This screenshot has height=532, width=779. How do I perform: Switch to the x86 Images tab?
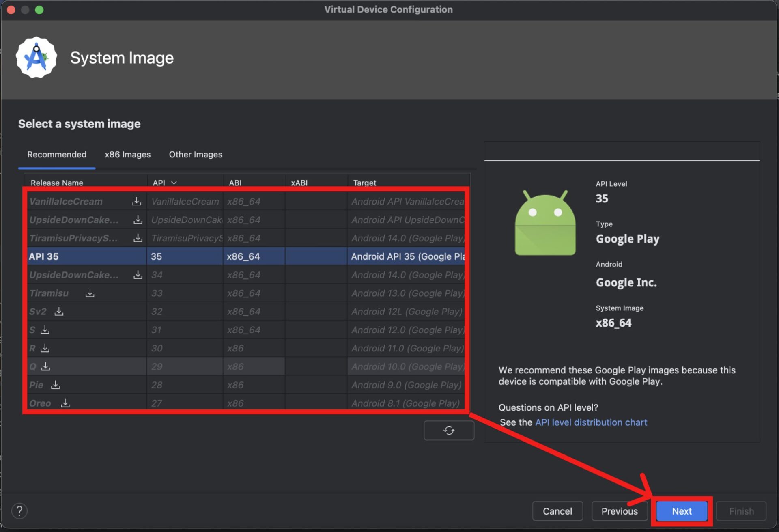coord(127,155)
